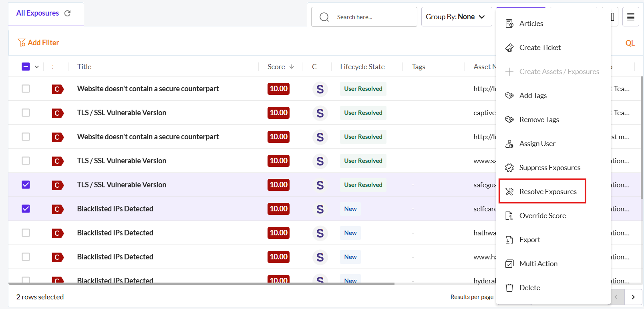Image resolution: width=644 pixels, height=309 pixels.
Task: Click the Assign User person icon
Action: coord(509,144)
